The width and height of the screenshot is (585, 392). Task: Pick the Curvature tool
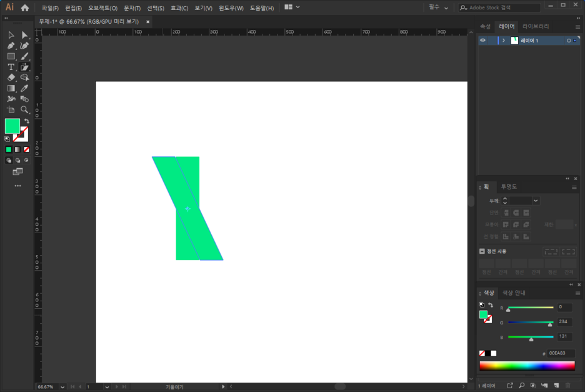click(x=24, y=46)
